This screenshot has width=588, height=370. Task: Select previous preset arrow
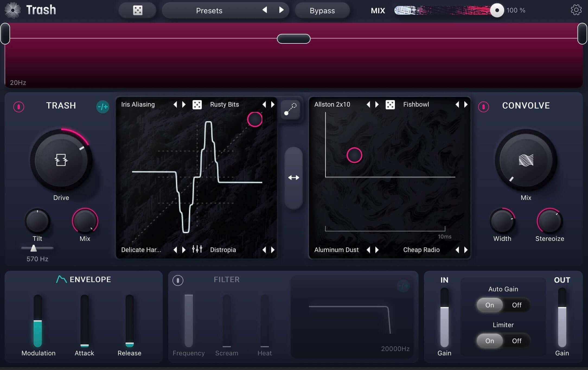265,10
